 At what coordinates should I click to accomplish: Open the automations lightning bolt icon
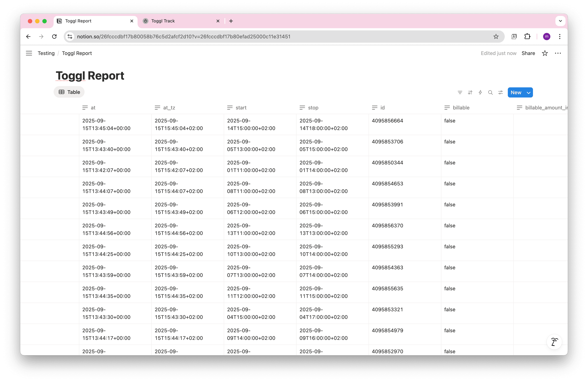pyautogui.click(x=480, y=93)
